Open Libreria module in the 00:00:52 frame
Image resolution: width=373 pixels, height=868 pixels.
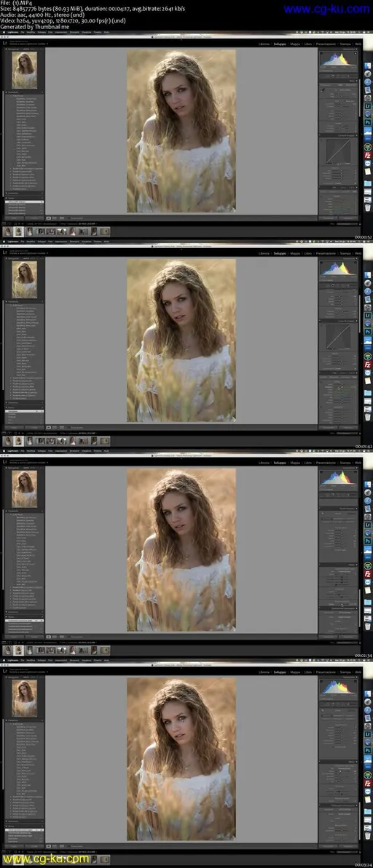click(x=264, y=43)
